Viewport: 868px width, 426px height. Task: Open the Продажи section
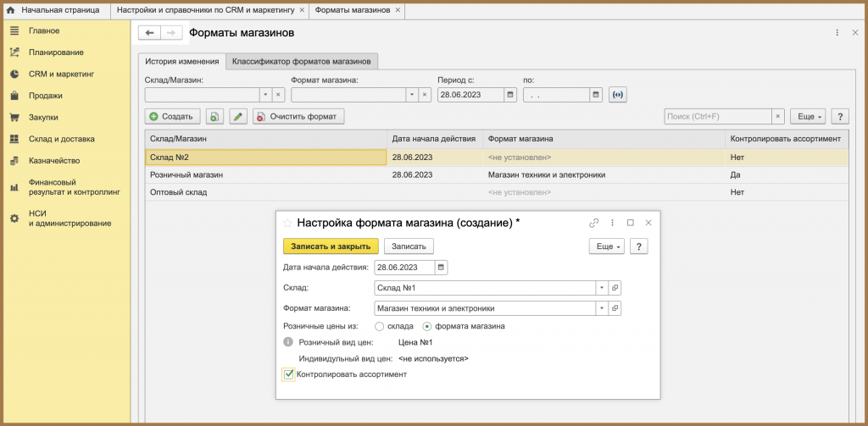click(x=46, y=96)
